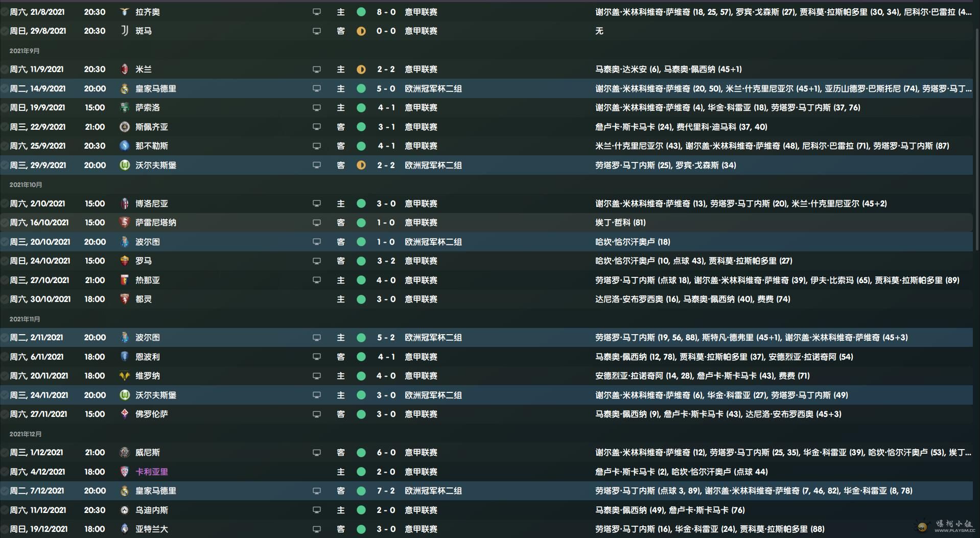
Task: Toggle the checkmark for the 2/10/2021 博洛尼亚 fixture
Action: (4, 203)
